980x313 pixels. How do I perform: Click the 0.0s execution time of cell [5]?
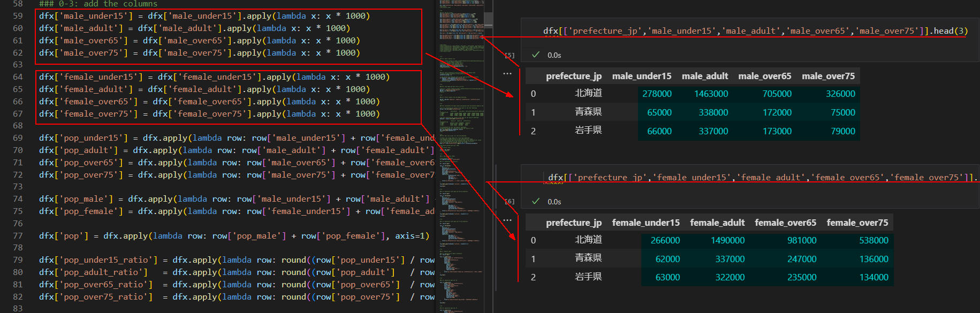pyautogui.click(x=554, y=55)
